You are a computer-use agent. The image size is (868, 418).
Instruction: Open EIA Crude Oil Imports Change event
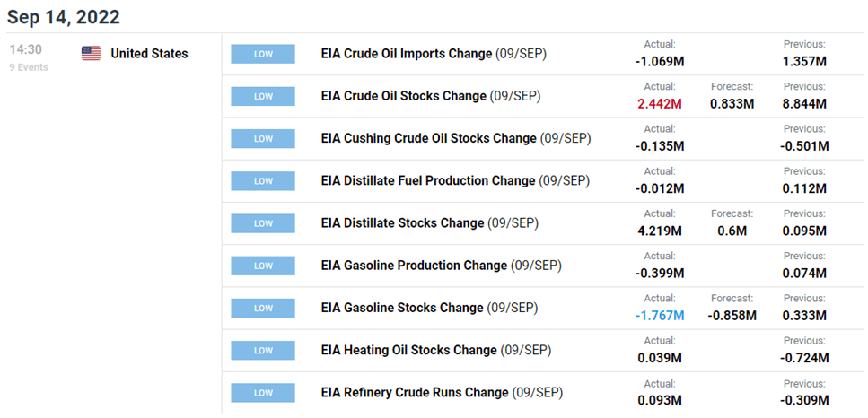click(434, 54)
